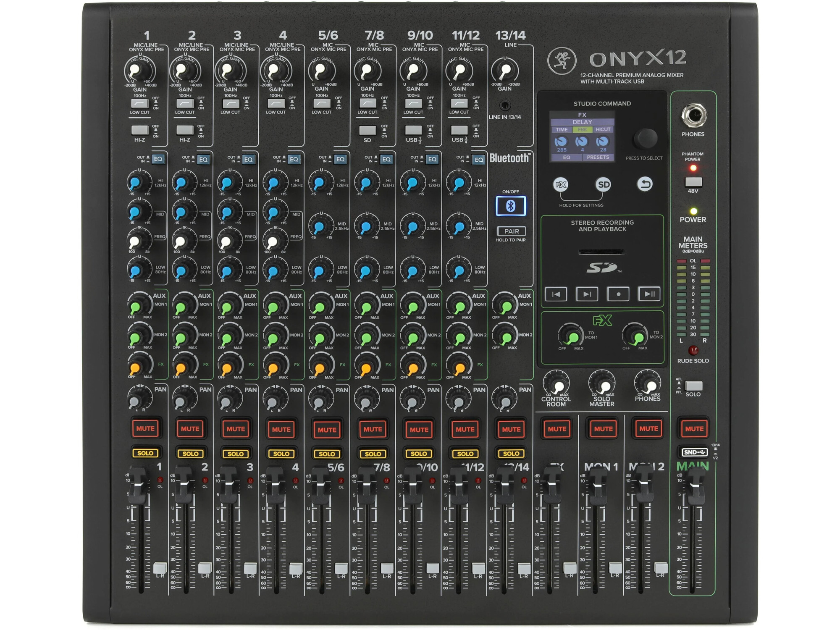840x630 pixels.
Task: Mute the MAIN output
Action: [x=694, y=429]
